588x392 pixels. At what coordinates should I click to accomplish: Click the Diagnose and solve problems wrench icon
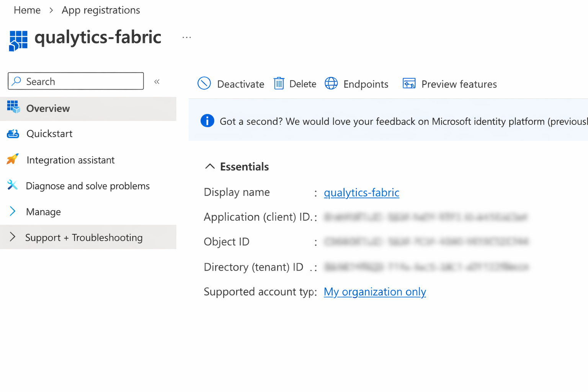click(13, 185)
